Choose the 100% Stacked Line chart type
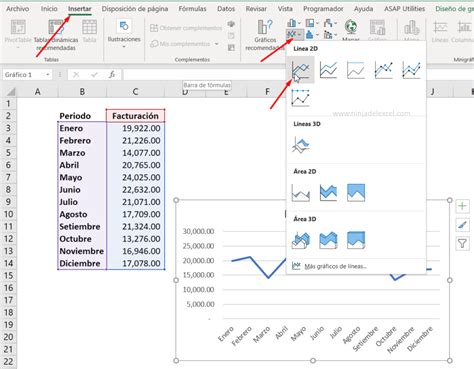The image size is (474, 369). click(356, 70)
